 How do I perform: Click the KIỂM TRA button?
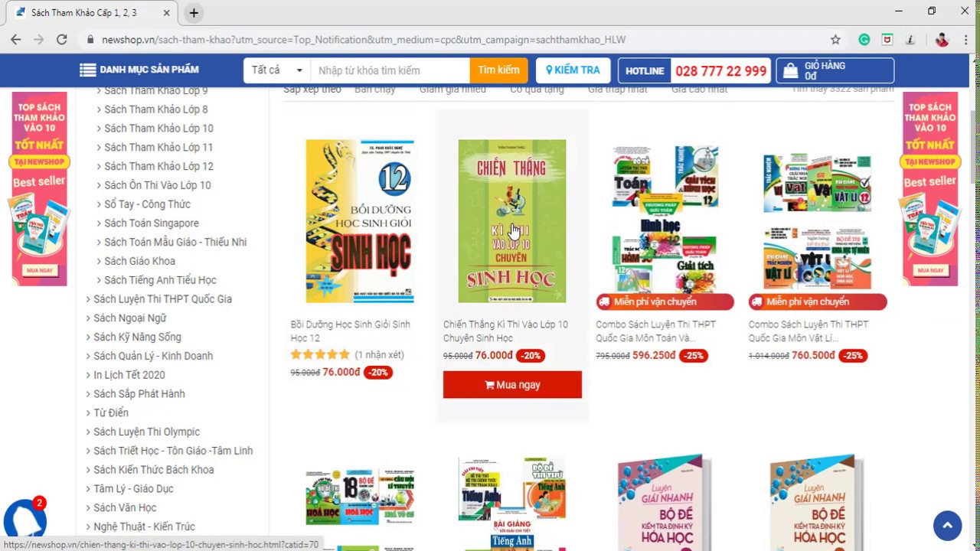tap(573, 70)
